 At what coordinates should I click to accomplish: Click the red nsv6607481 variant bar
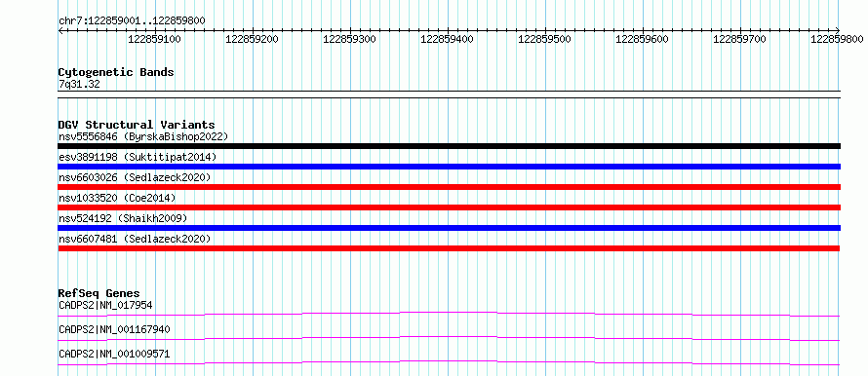(449, 248)
